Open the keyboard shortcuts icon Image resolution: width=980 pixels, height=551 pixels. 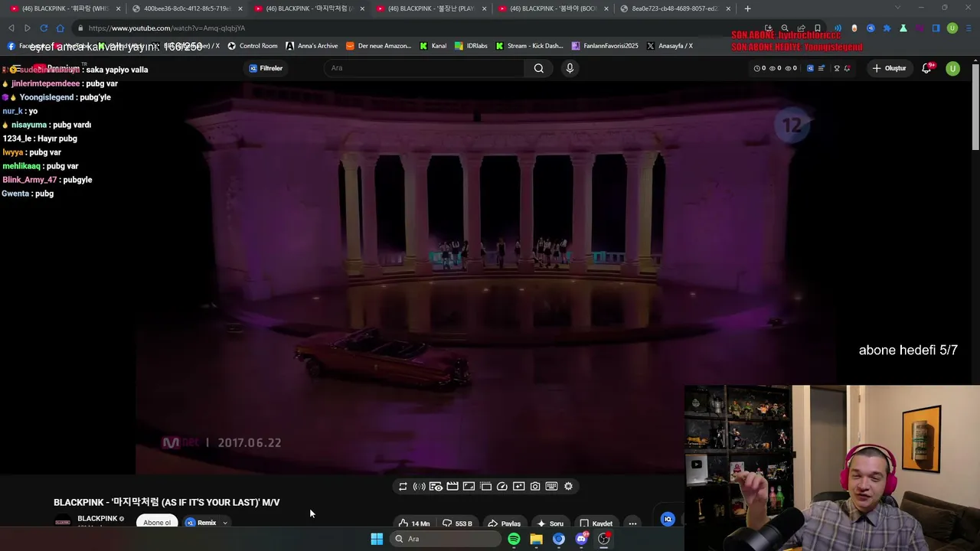(551, 487)
